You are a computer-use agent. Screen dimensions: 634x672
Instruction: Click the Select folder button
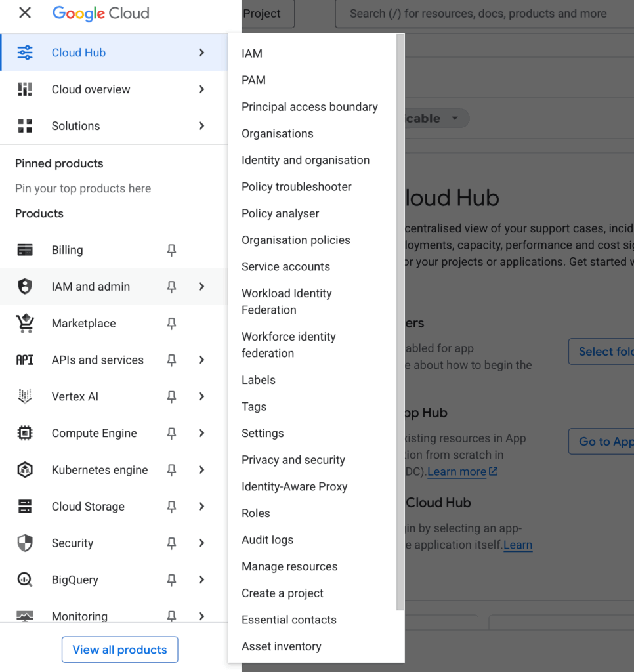(x=601, y=352)
